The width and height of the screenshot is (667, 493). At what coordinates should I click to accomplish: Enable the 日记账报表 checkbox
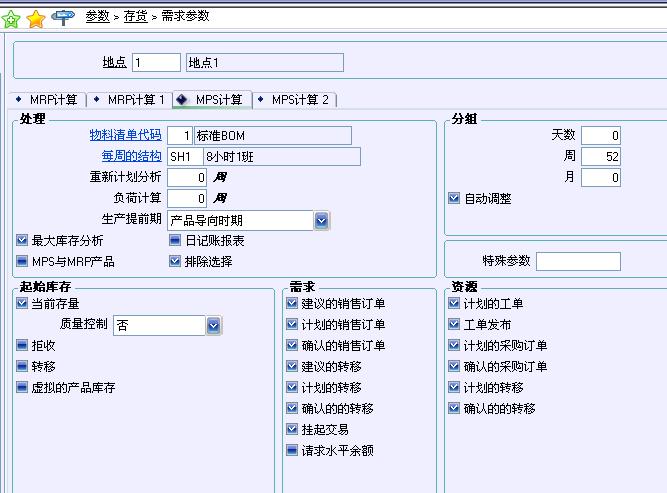(175, 241)
